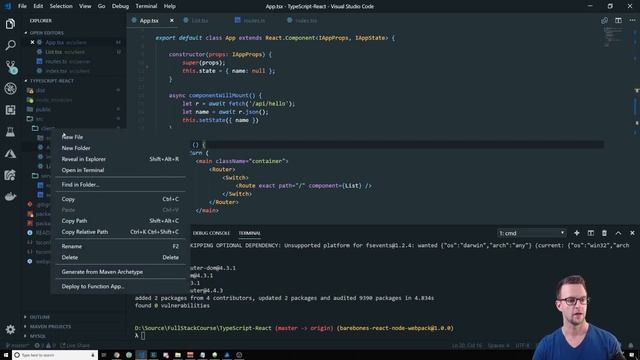Open the Selection menu
The image size is (640, 360).
[61, 6]
